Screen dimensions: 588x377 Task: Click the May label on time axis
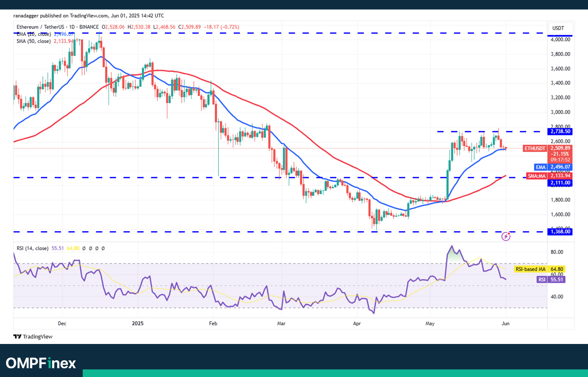(x=430, y=323)
